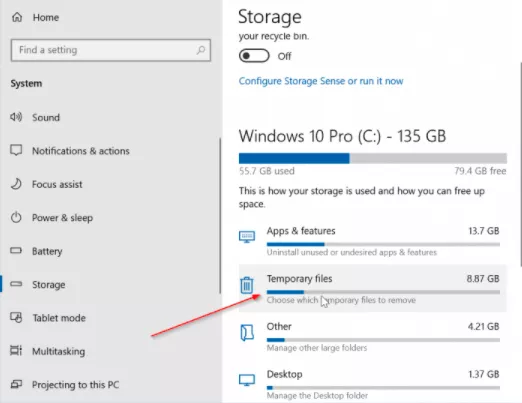Click the 8.87 GB size value
522x403 pixels.
pos(483,279)
